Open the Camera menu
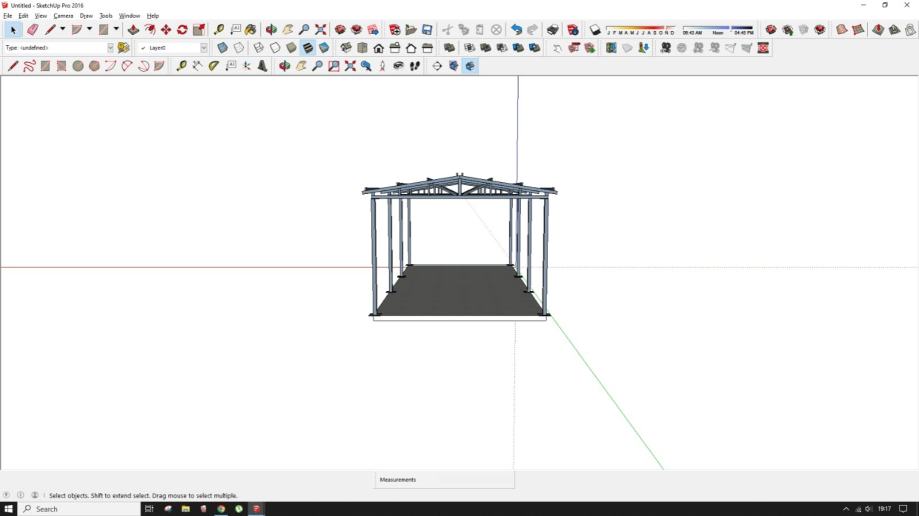The image size is (919, 516). pos(63,16)
